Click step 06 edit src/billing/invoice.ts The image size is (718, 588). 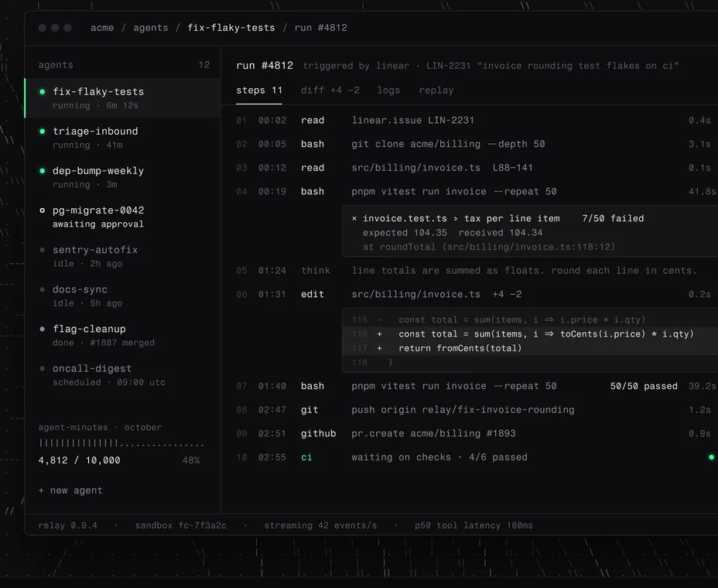(x=474, y=295)
